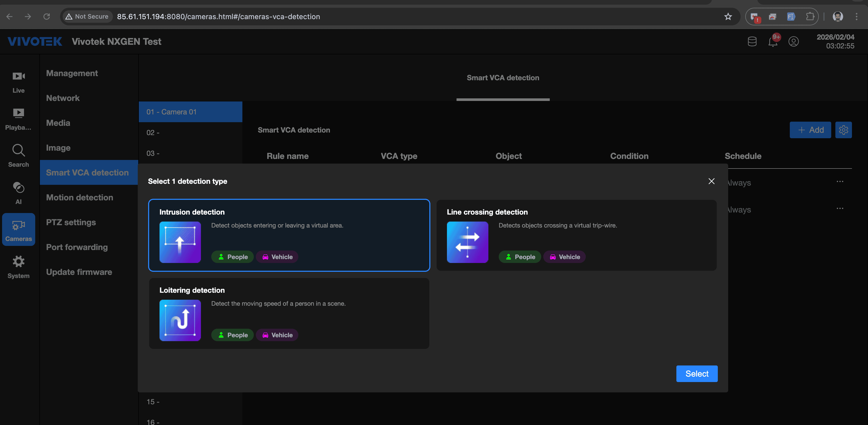Open the notifications bell icon
Viewport: 868px width, 425px height.
point(773,42)
